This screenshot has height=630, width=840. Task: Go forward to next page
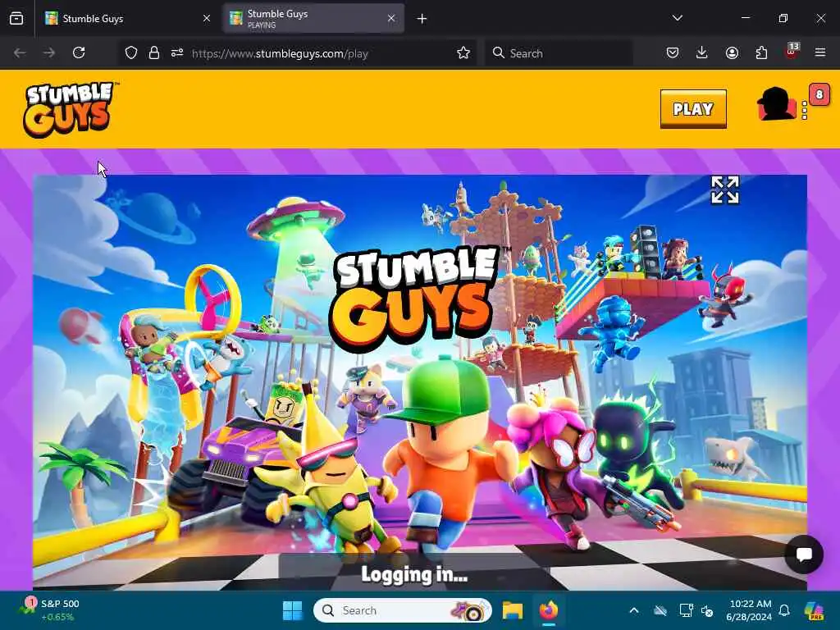(48, 53)
